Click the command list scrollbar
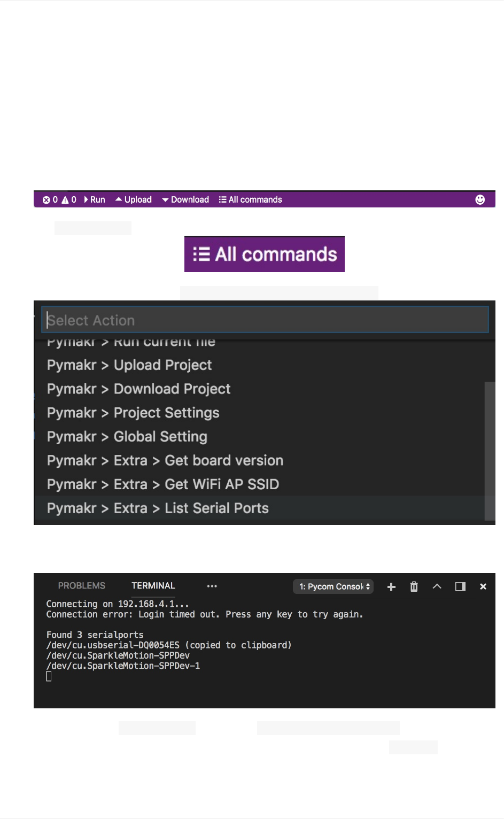Viewport: 504px width, 819px height. click(x=490, y=450)
